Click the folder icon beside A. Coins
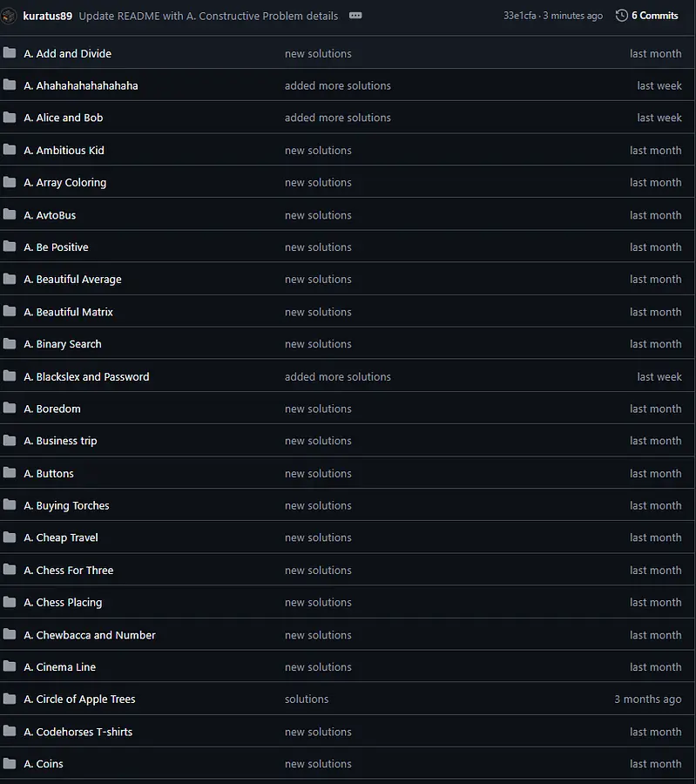 point(10,764)
